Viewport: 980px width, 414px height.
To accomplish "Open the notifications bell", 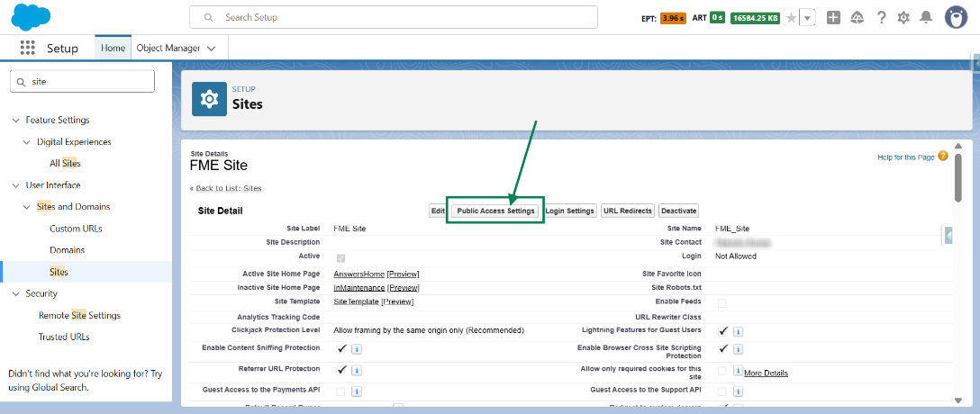I will point(926,17).
